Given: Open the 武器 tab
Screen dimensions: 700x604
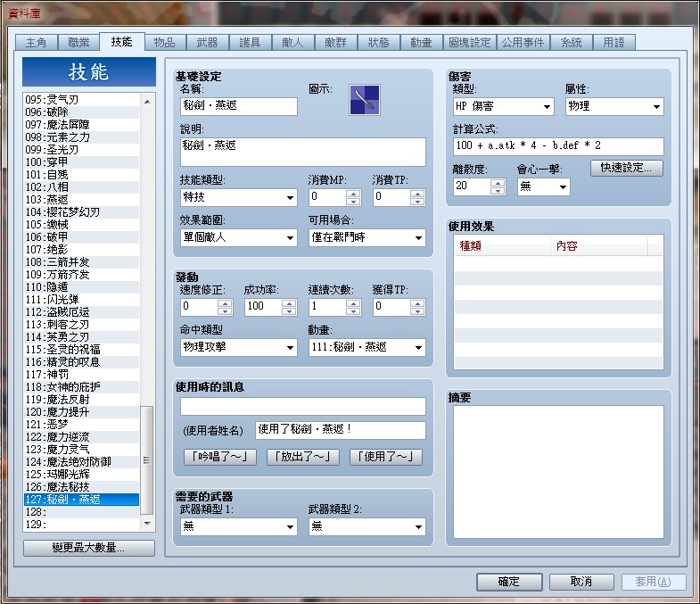Looking at the screenshot, I should coord(207,43).
